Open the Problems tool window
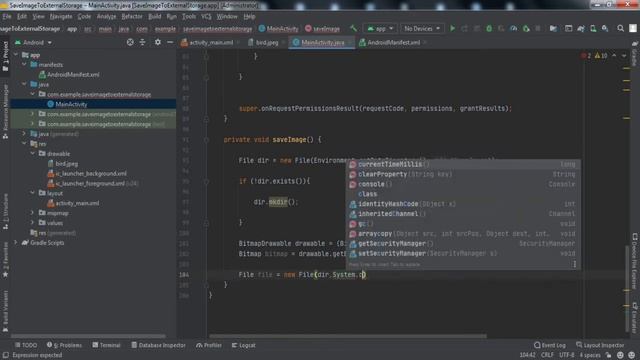 click(64, 345)
